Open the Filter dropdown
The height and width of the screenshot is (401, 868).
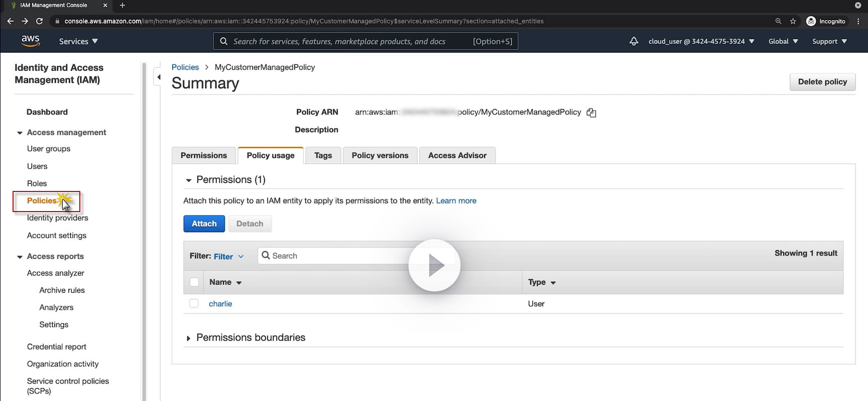click(228, 256)
